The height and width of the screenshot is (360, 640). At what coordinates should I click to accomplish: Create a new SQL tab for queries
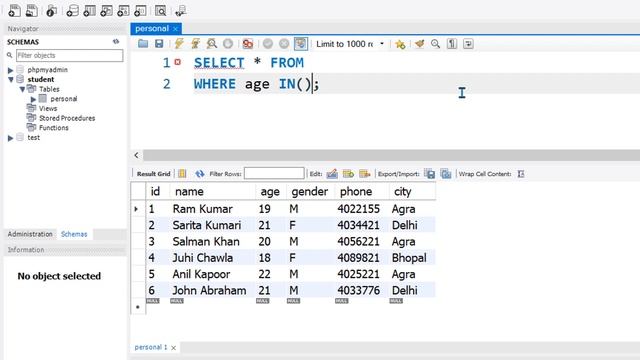(14, 11)
